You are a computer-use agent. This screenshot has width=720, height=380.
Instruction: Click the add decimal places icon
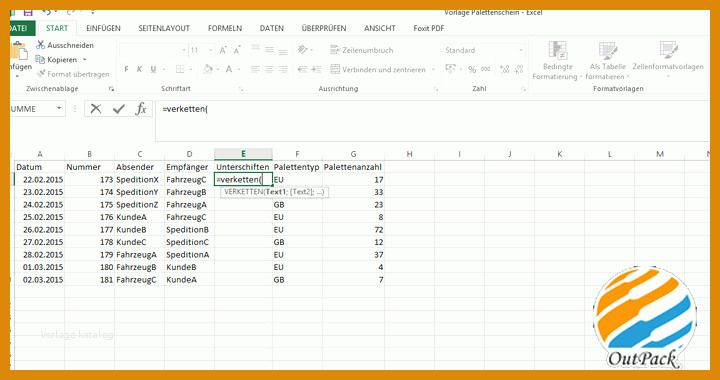(505, 69)
